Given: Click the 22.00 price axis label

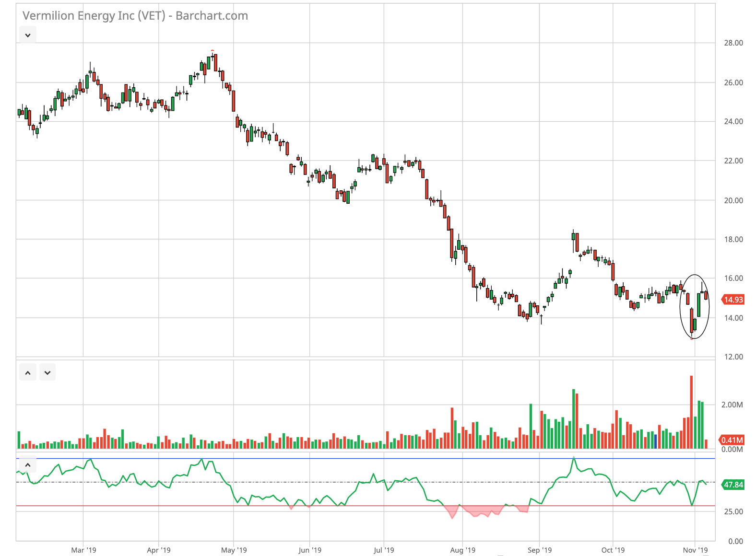Looking at the screenshot, I should (x=733, y=161).
